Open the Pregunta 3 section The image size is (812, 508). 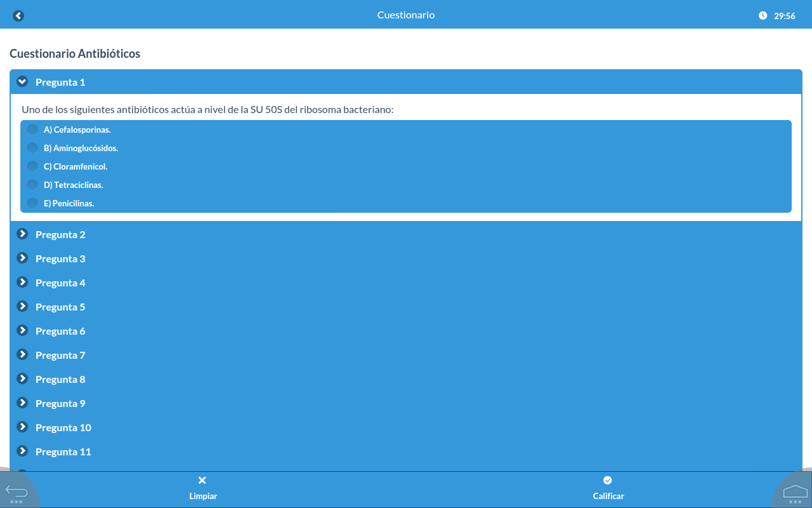tap(406, 258)
